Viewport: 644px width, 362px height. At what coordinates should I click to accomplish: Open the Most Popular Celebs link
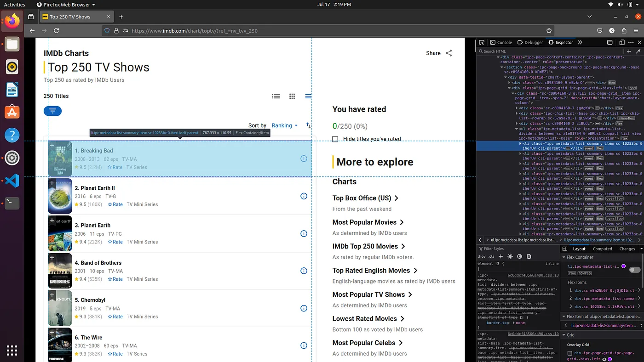click(x=368, y=343)
